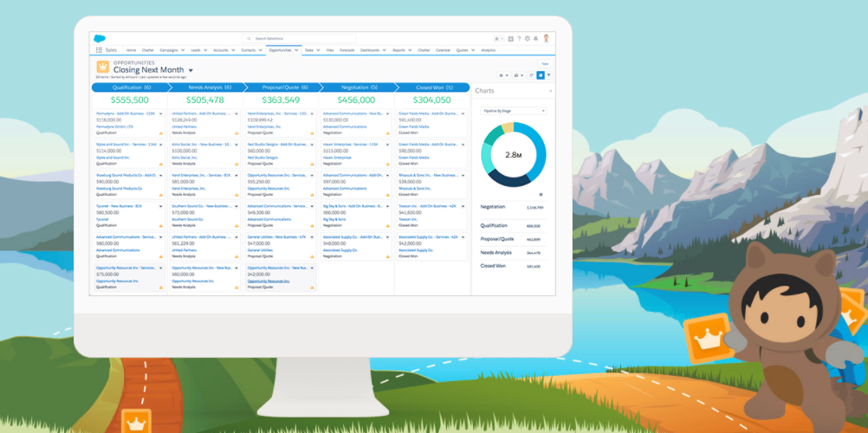Expand the Leads tab chevron
Screen dimensions: 868x433
click(205, 50)
